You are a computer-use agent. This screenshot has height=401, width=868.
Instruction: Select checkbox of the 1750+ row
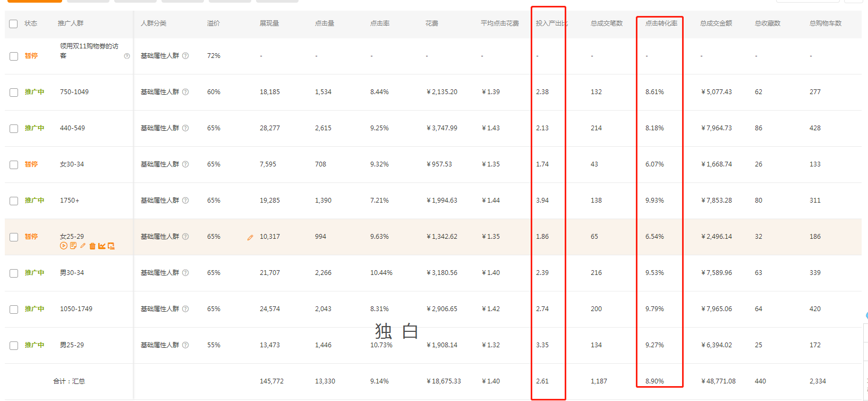(x=14, y=201)
